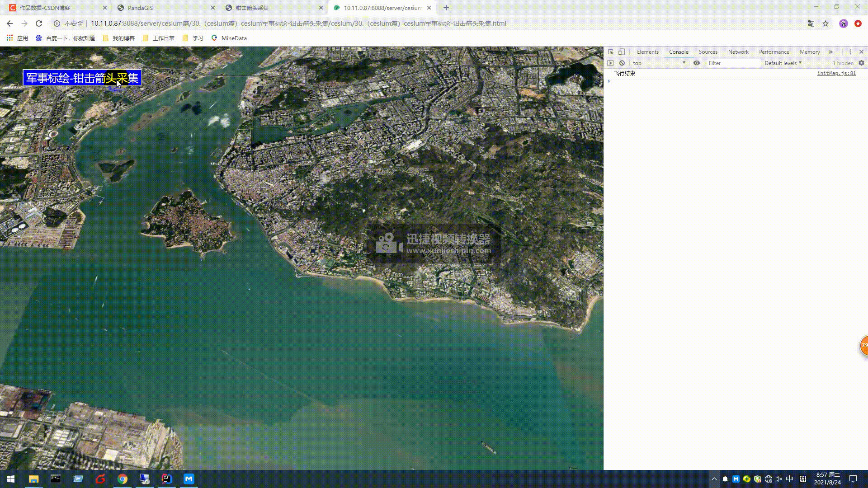Open DevTools three-dot customize menu
This screenshot has width=868, height=488.
(x=850, y=52)
